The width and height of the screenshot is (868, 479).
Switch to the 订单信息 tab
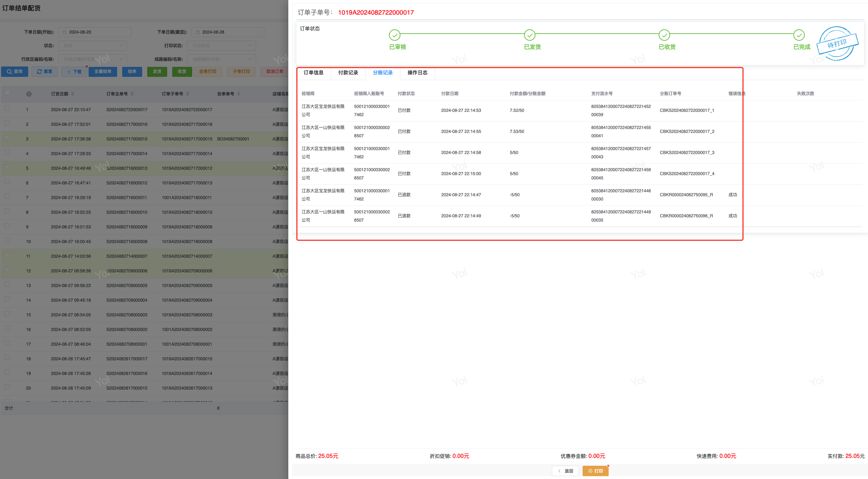point(313,73)
